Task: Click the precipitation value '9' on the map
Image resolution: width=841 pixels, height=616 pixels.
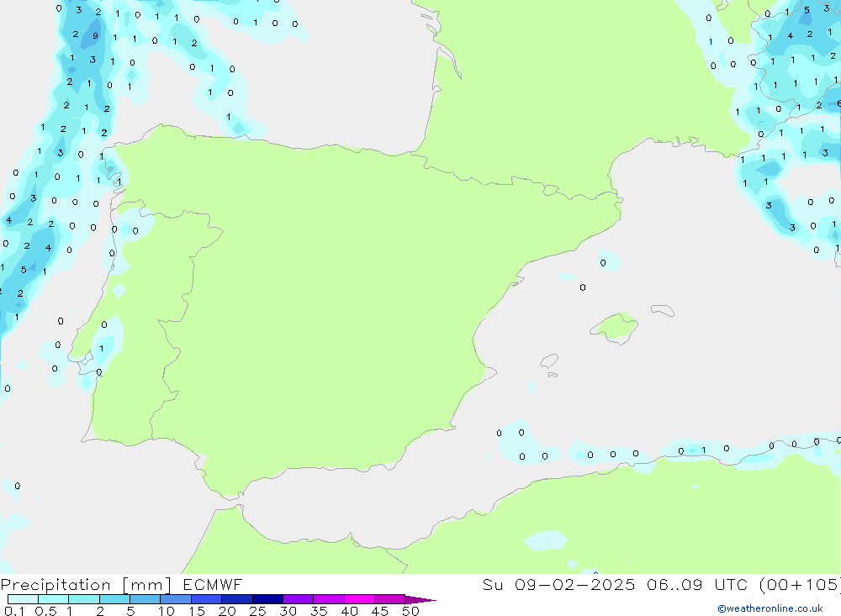Action: (96, 36)
